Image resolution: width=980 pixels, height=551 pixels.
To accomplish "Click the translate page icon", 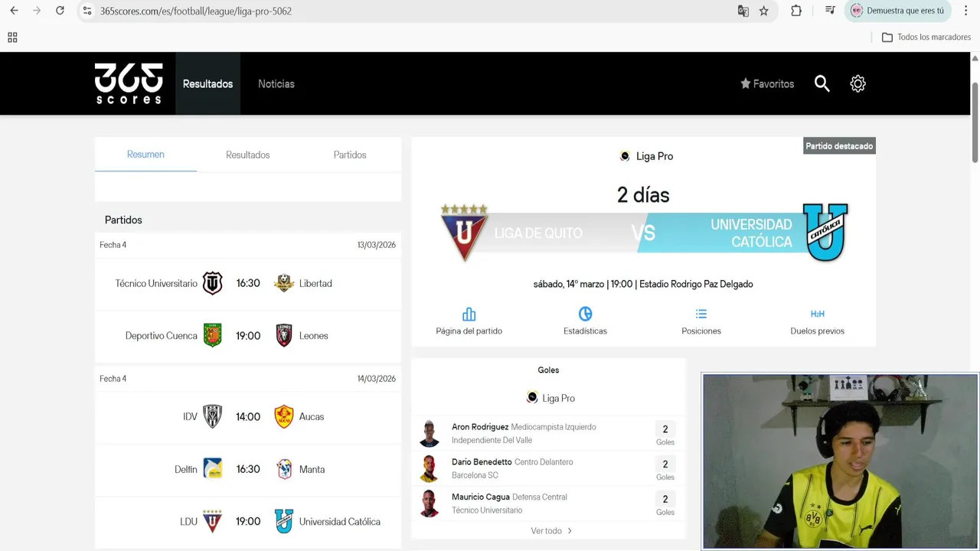I will [x=743, y=11].
